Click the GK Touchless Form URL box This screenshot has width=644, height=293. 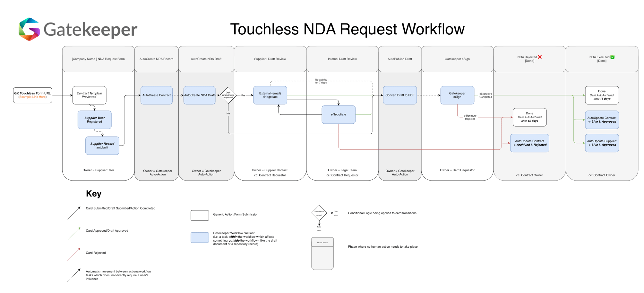(32, 95)
